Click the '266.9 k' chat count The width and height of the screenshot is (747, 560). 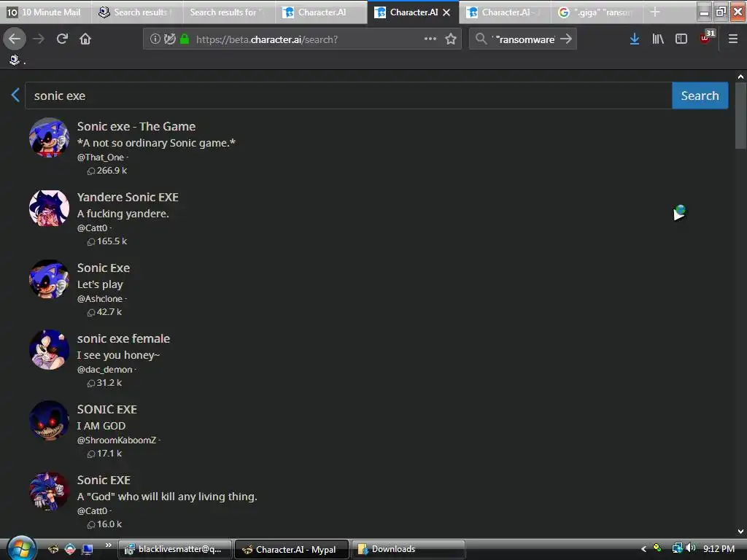112,171
